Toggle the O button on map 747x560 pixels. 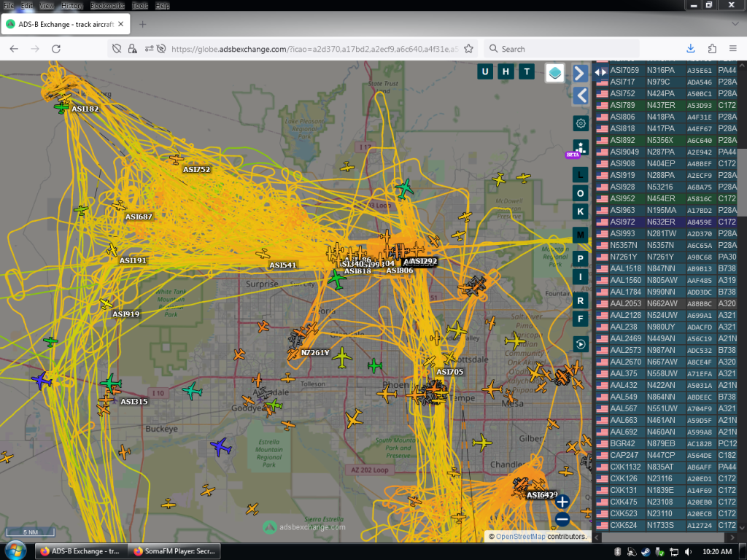click(580, 193)
